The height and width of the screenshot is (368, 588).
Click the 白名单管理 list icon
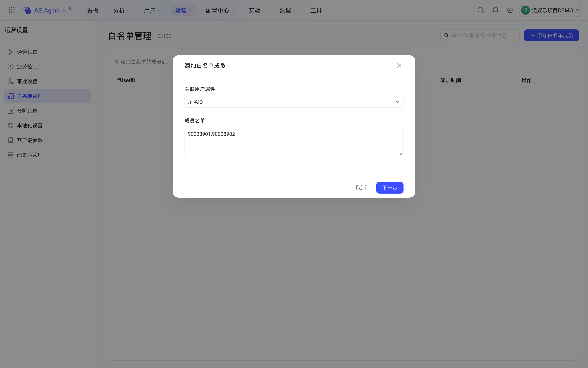[x=10, y=96]
